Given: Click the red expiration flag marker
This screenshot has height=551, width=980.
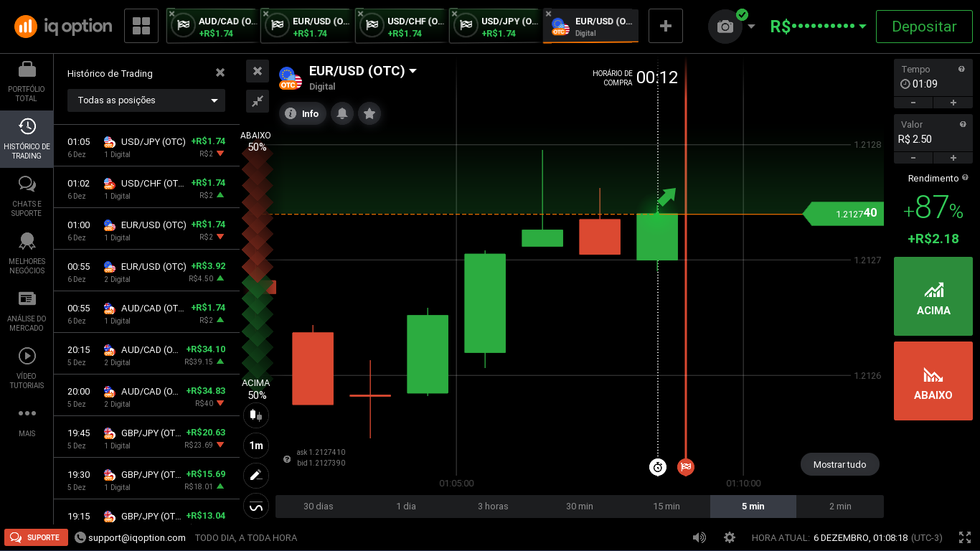Looking at the screenshot, I should point(686,467).
